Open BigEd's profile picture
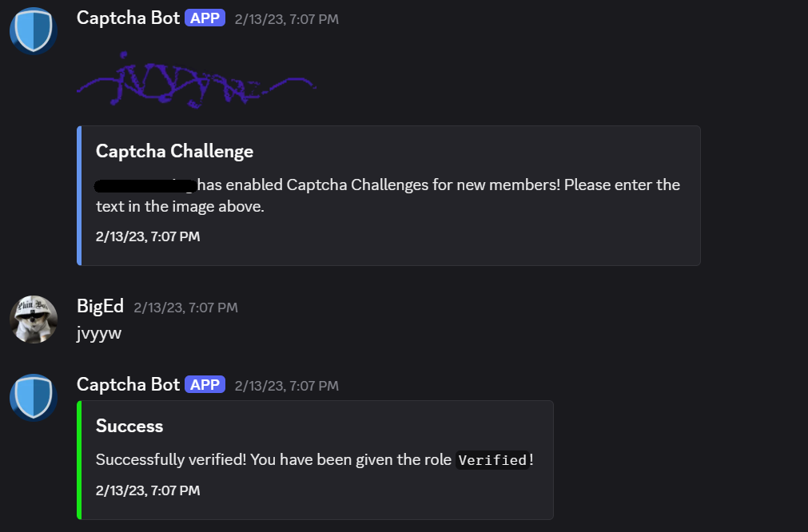The height and width of the screenshot is (532, 808). pyautogui.click(x=34, y=319)
